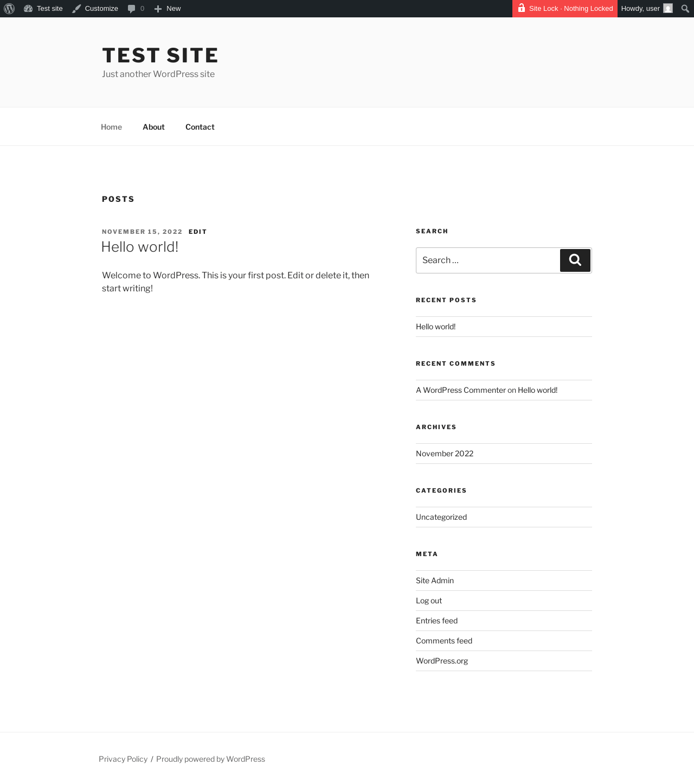Image resolution: width=694 pixels, height=784 pixels.
Task: Open the Privacy Policy footer link
Action: [123, 759]
